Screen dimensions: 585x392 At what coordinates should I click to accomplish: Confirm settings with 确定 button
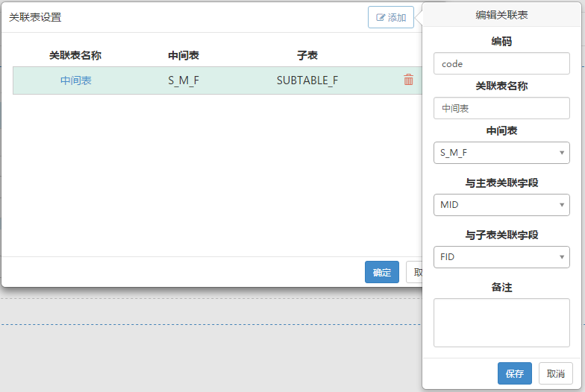[x=382, y=272]
